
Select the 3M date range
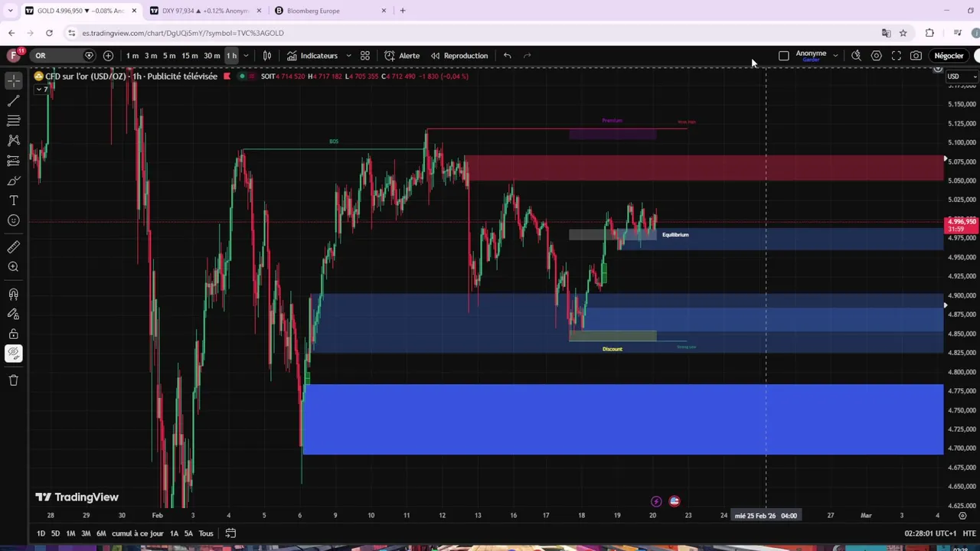click(86, 533)
